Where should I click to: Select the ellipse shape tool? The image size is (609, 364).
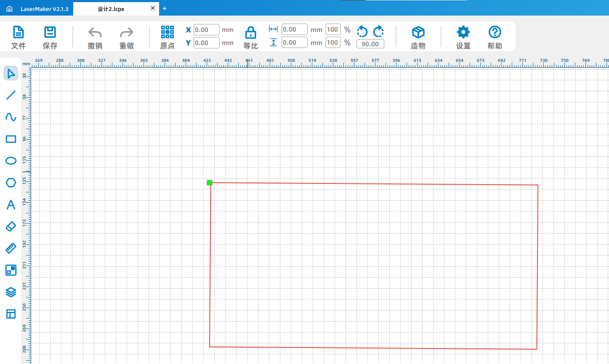point(11,161)
